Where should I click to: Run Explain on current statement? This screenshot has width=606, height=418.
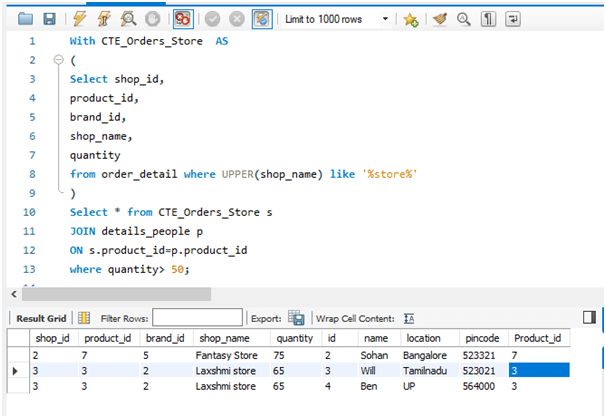(127, 19)
